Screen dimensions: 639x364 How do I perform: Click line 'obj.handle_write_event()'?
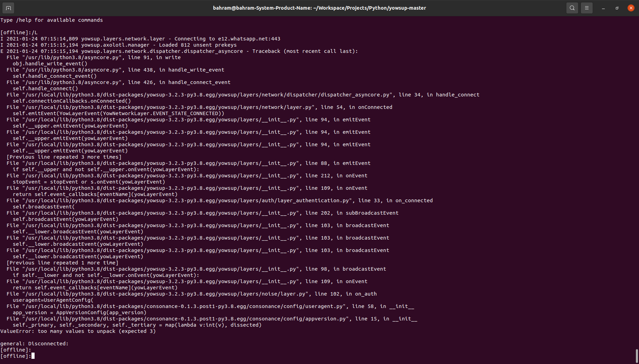tap(50, 64)
